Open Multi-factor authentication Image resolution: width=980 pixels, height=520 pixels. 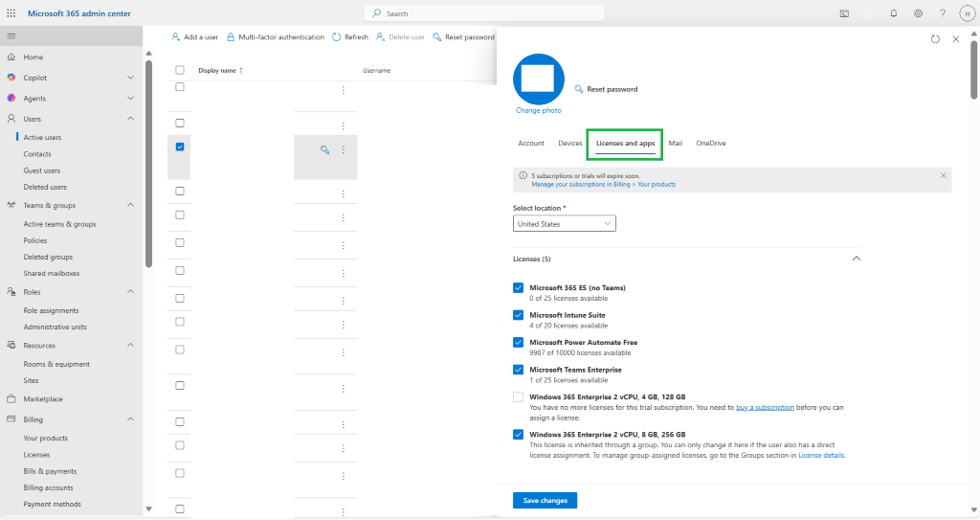click(x=275, y=37)
